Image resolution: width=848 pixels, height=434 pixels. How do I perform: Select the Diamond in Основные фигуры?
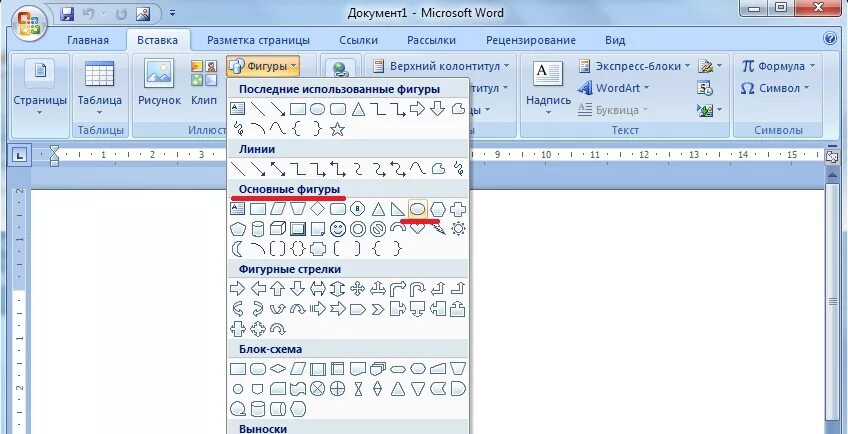pyautogui.click(x=317, y=209)
